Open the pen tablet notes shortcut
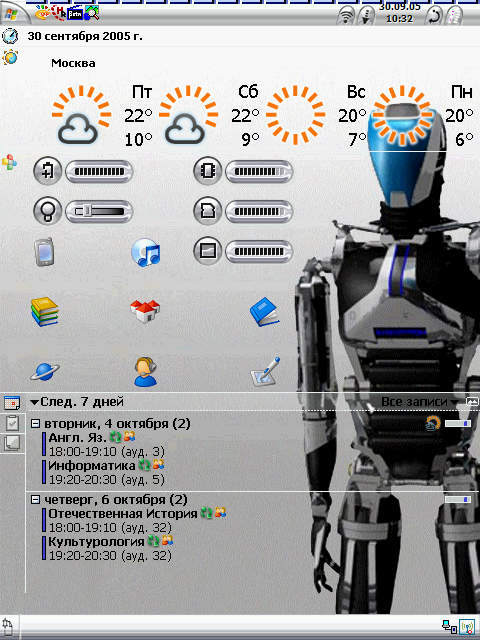Image resolution: width=480 pixels, height=640 pixels. [265, 372]
